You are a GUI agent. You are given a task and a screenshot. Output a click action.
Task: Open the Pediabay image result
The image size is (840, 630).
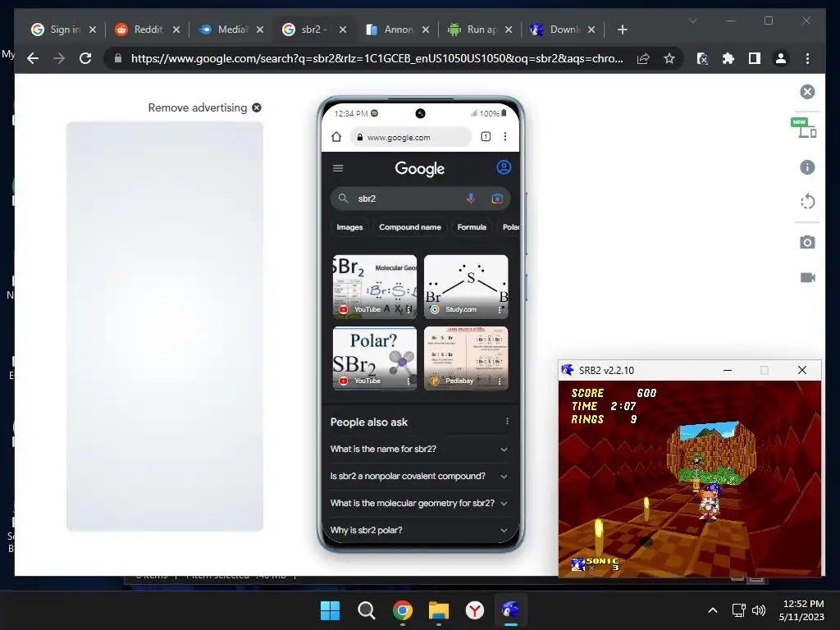(x=466, y=358)
